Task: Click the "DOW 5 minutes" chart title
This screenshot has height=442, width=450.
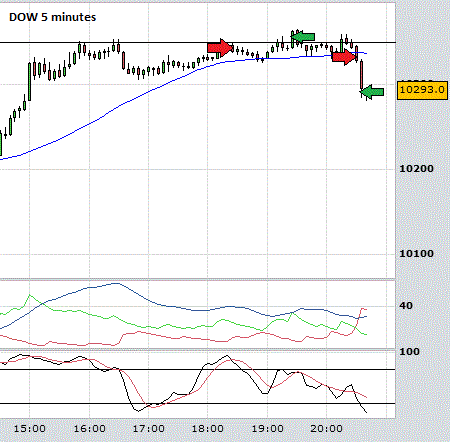Action: coord(52,17)
